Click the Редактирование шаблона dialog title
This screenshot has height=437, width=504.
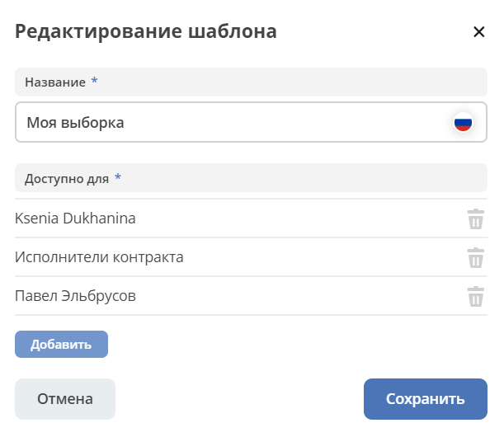point(146,31)
